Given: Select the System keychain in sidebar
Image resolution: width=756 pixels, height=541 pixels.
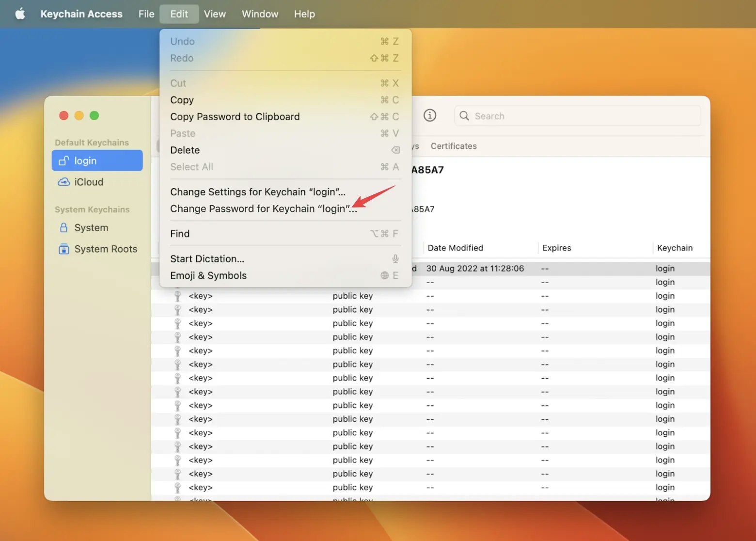Looking at the screenshot, I should click(97, 227).
